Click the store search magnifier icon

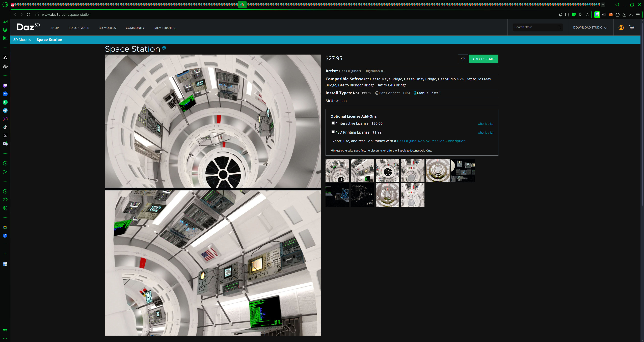(559, 27)
